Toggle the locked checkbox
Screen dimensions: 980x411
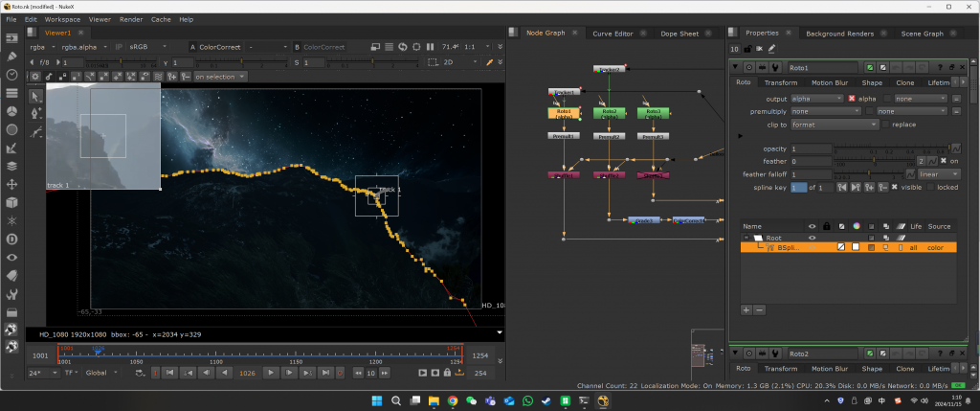pos(929,187)
